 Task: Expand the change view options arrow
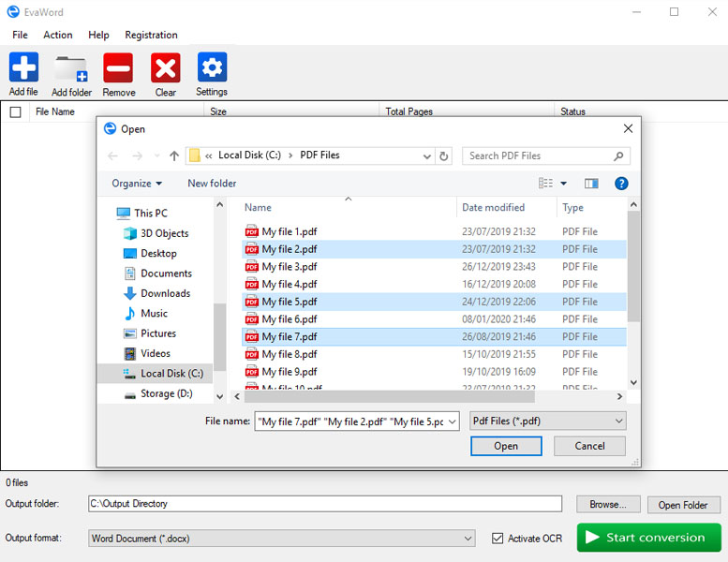564,184
